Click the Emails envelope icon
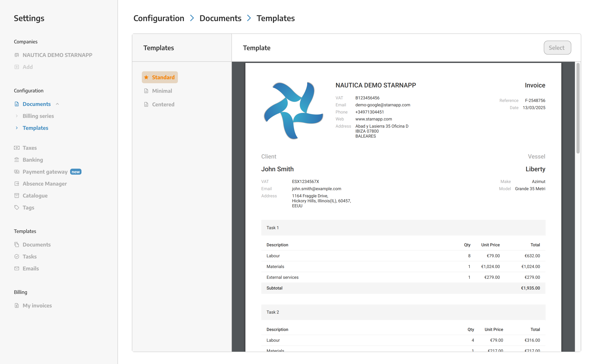593x364 pixels. 17,268
